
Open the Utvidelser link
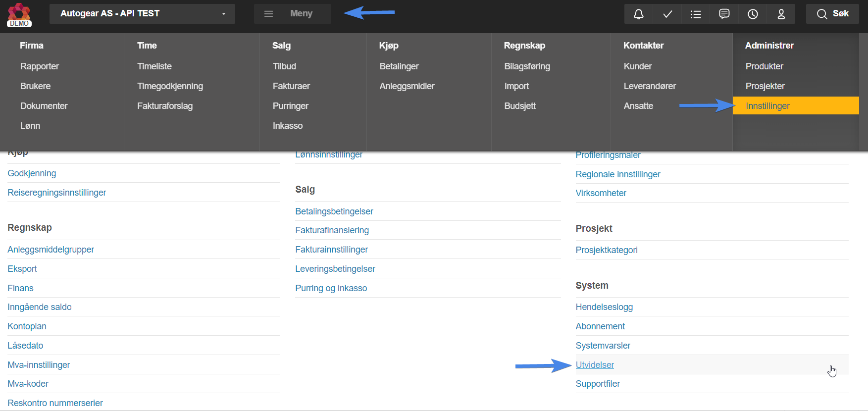pos(595,365)
